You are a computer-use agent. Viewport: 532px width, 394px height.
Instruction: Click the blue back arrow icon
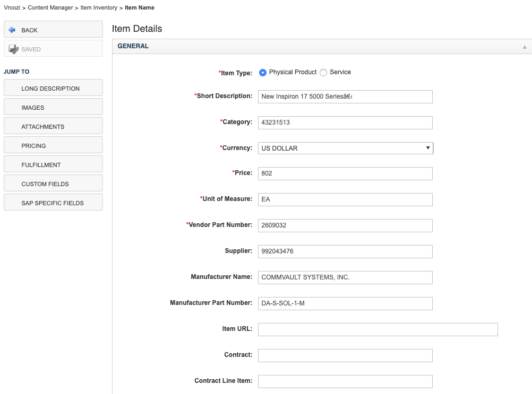click(12, 30)
